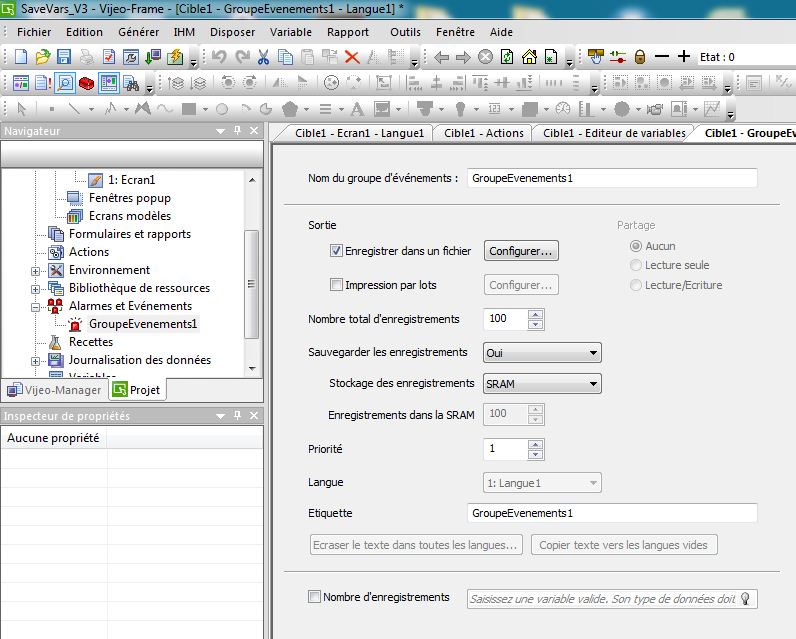The width and height of the screenshot is (796, 639).
Task: Click the Cut scissors icon
Action: pyautogui.click(x=264, y=57)
